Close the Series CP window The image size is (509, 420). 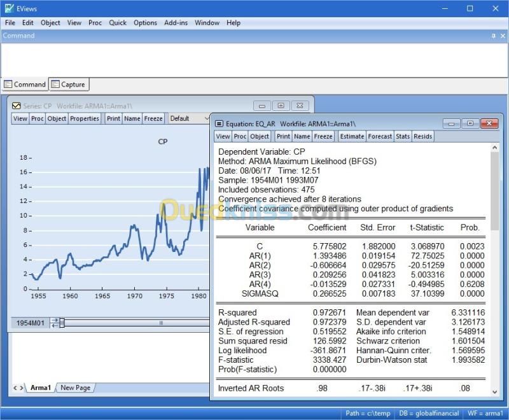300,106
